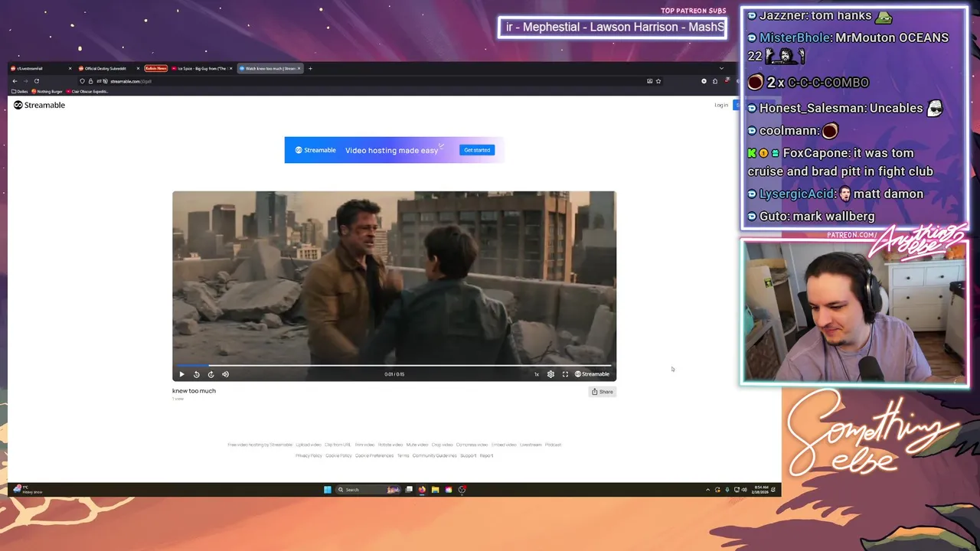Open the Dailies bookmarks folder
The image size is (980, 551).
20,91
